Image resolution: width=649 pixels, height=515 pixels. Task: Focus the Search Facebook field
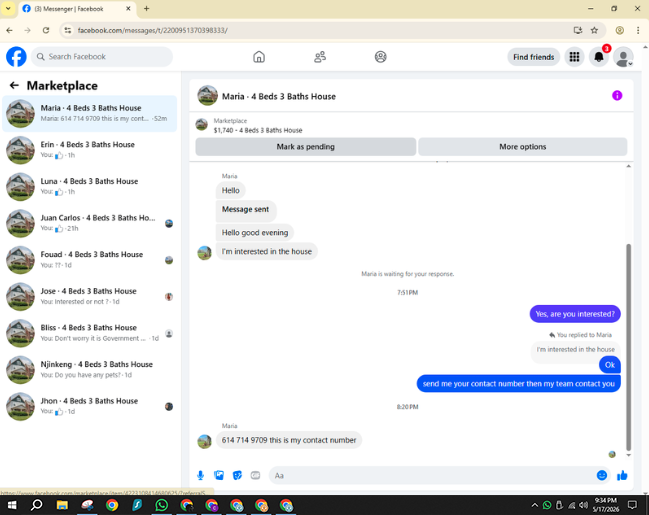(x=102, y=57)
